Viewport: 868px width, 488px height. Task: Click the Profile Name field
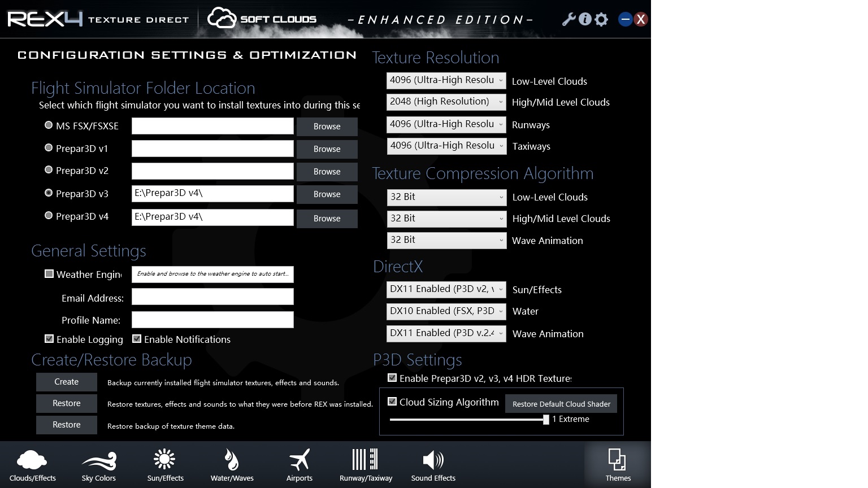coord(212,320)
